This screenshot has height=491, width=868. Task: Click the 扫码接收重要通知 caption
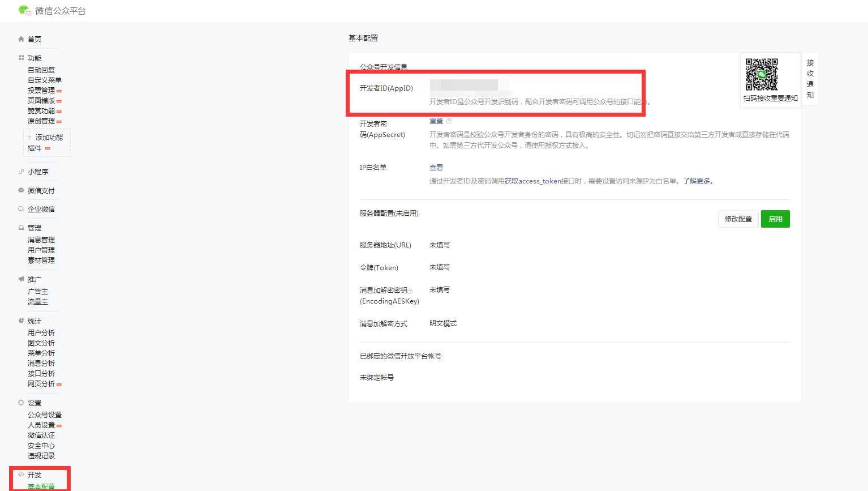770,98
